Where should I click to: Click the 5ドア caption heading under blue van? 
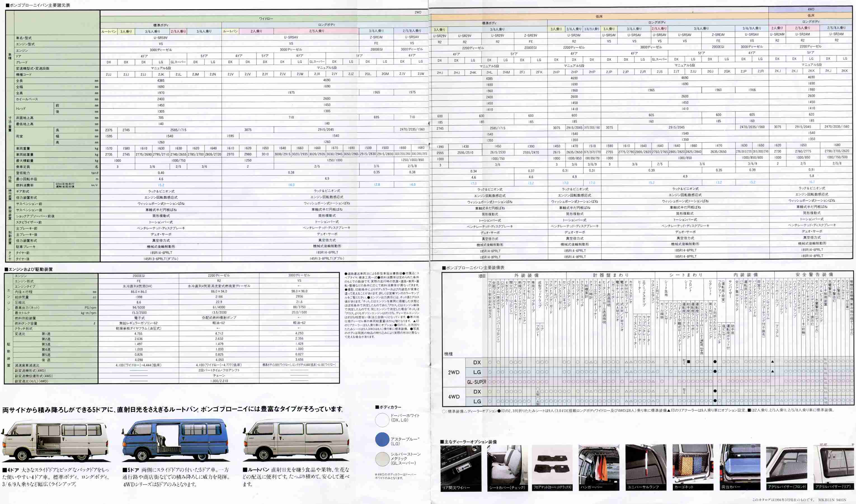(131, 470)
